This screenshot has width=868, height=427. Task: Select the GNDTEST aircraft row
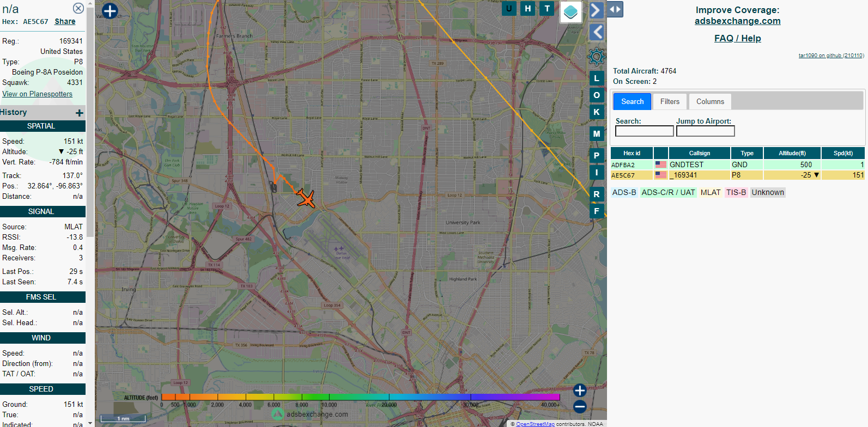coord(737,164)
